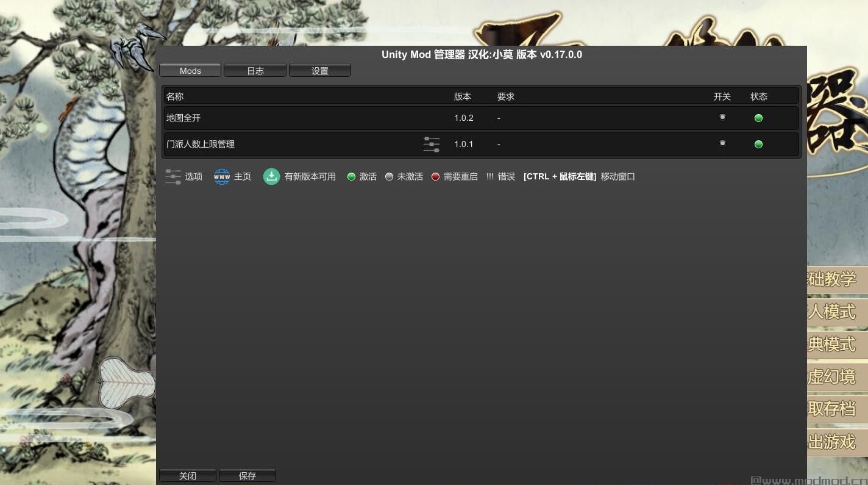Click the red 需要重启 legend dot
Image resolution: width=868 pixels, height=485 pixels.
(x=435, y=177)
